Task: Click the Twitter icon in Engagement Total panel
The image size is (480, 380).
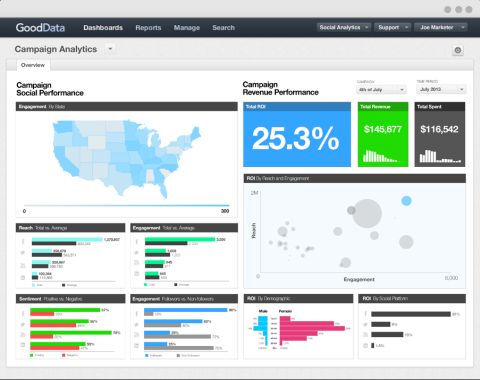Action: point(137,253)
